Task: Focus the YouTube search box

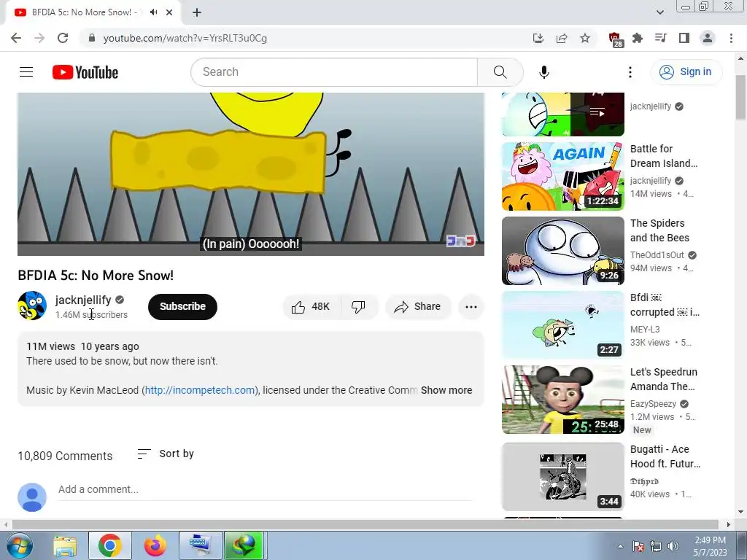Action: [334, 72]
